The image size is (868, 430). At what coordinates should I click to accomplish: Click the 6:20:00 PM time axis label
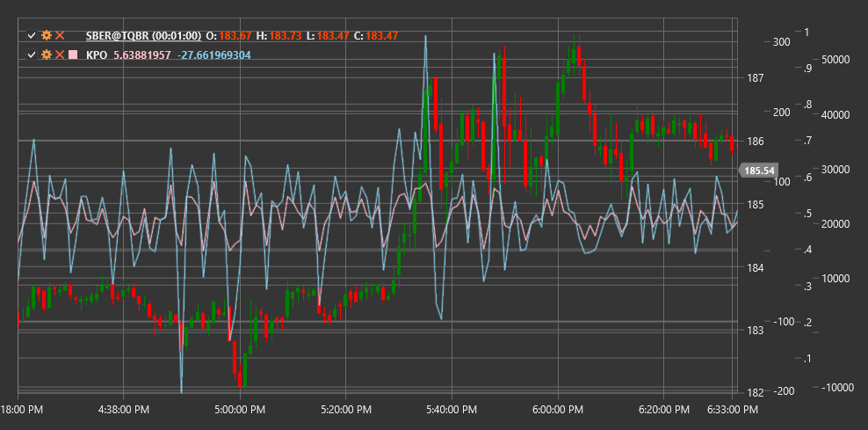(663, 411)
